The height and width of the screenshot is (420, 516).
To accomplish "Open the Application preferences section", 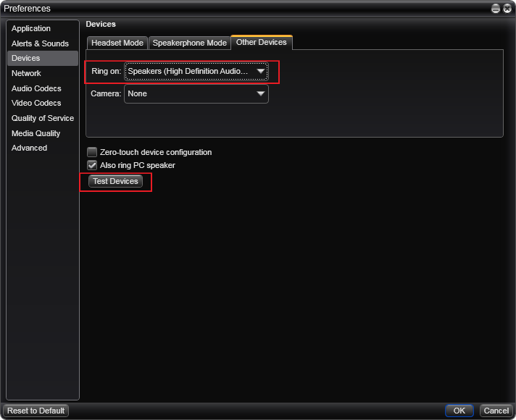I will coord(43,29).
